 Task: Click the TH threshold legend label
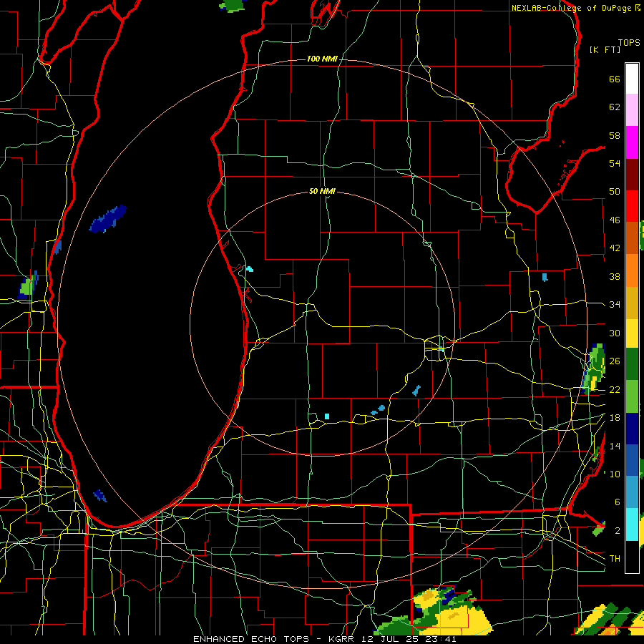(x=615, y=559)
